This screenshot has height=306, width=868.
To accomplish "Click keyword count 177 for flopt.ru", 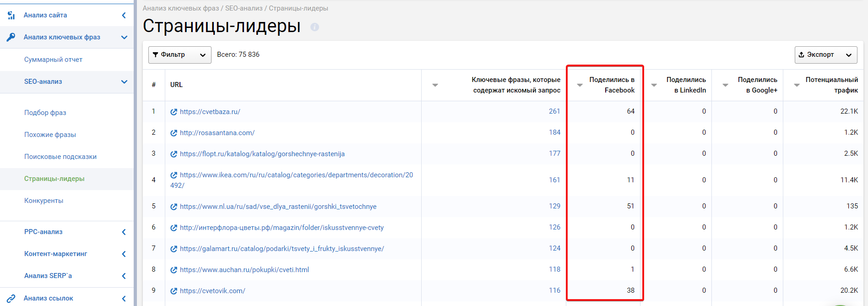I will [x=554, y=153].
